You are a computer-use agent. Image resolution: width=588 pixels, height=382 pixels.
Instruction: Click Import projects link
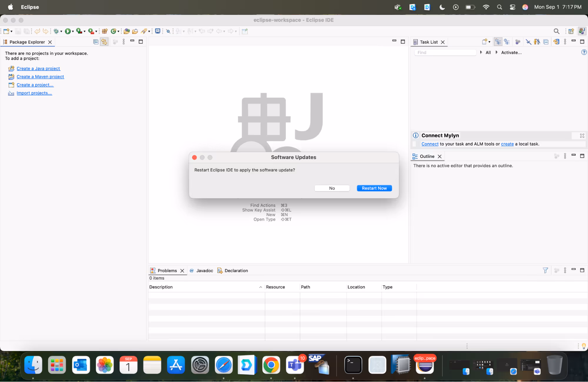[x=34, y=93]
